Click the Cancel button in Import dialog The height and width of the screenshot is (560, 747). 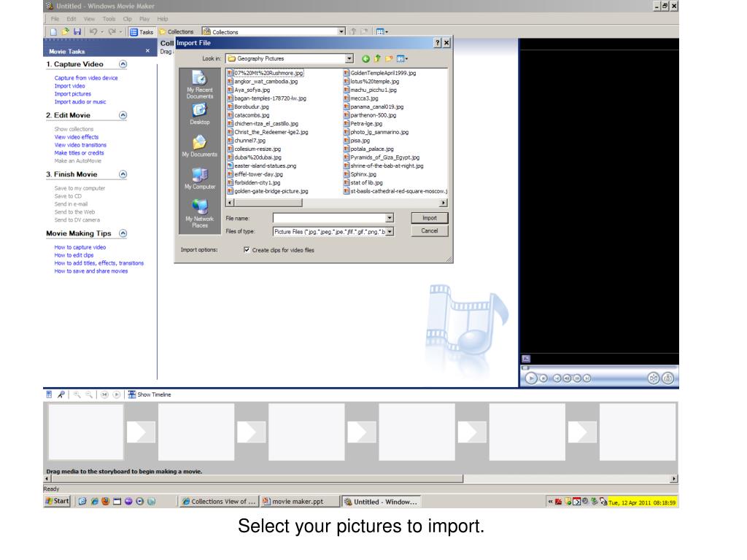[x=429, y=231]
